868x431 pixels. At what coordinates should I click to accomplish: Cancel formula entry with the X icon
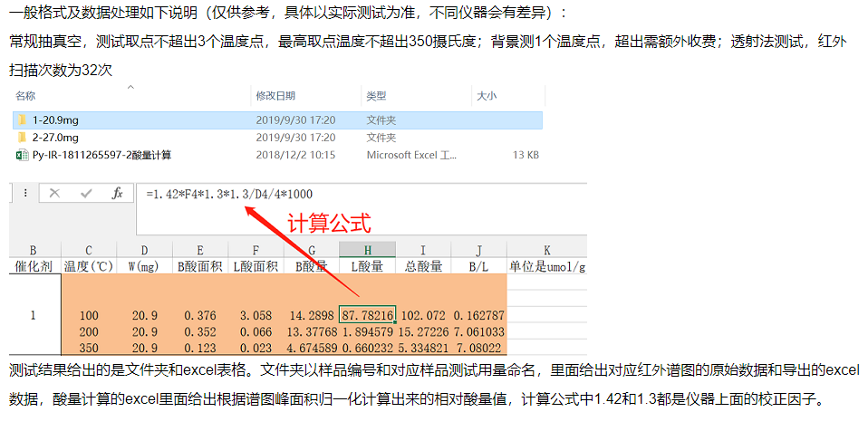(54, 194)
